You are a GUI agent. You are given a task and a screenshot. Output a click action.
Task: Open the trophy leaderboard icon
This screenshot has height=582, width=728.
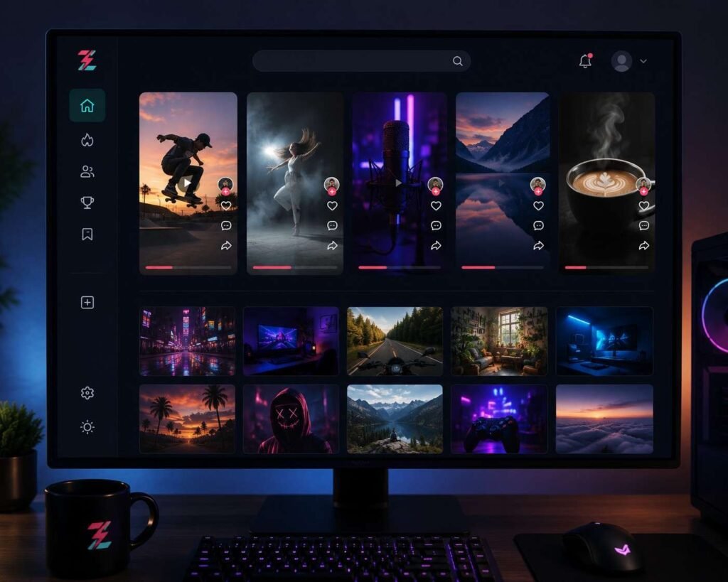point(87,203)
